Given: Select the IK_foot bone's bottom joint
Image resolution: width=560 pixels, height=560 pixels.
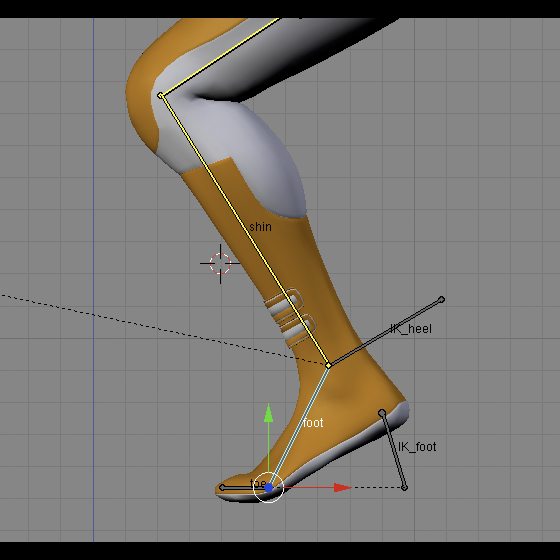Looking at the screenshot, I should pyautogui.click(x=404, y=488).
